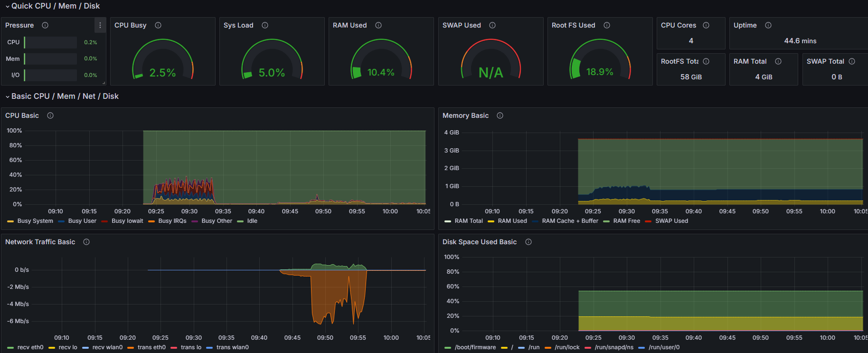
Task: Open the Pressure panel three-dot menu
Action: click(x=100, y=25)
